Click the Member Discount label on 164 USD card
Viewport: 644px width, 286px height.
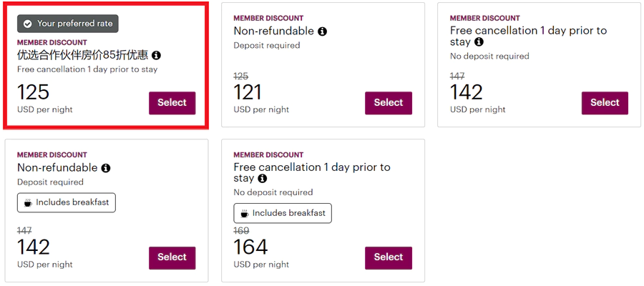(x=268, y=154)
